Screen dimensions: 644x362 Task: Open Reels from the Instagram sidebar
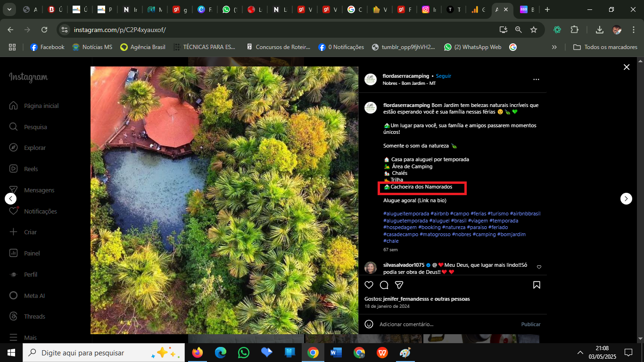pyautogui.click(x=31, y=169)
